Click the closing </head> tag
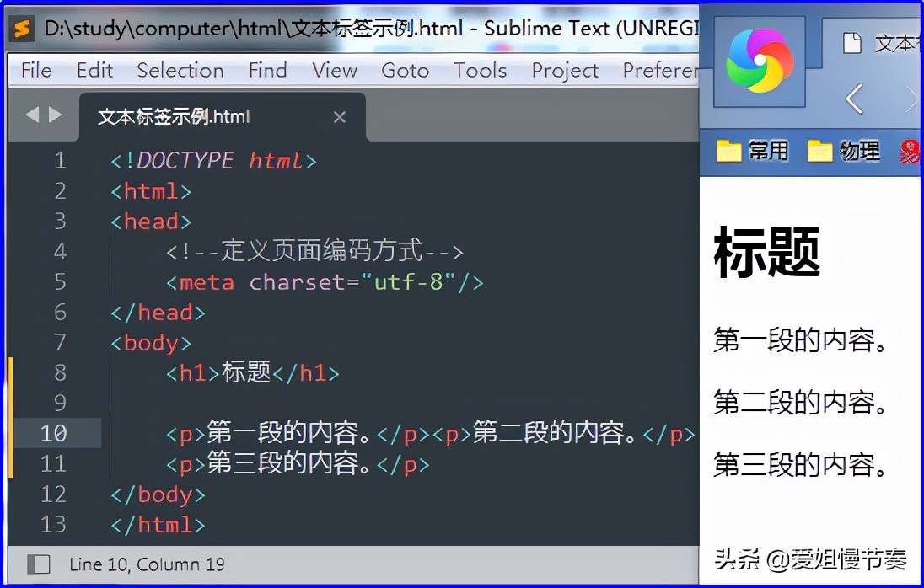This screenshot has width=924, height=588. [x=158, y=313]
